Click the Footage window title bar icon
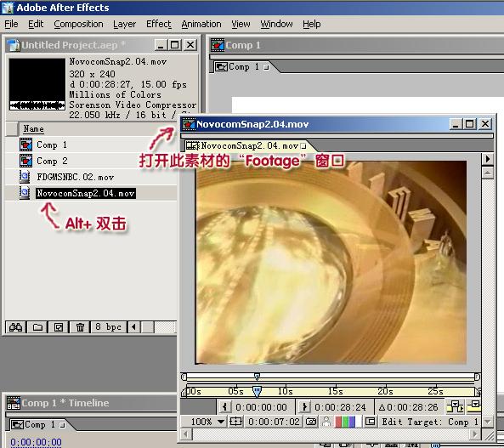The width and height of the screenshot is (504, 448). coord(189,124)
